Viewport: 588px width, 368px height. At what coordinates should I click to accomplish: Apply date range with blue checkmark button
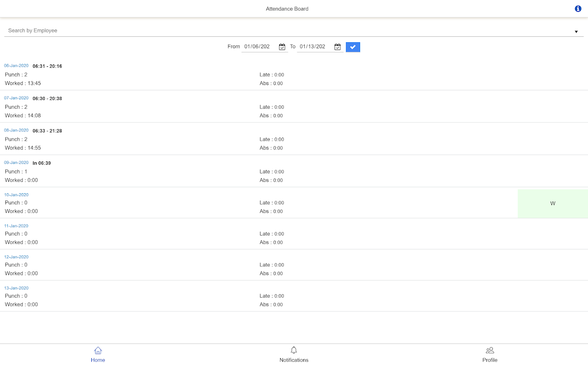(x=353, y=47)
